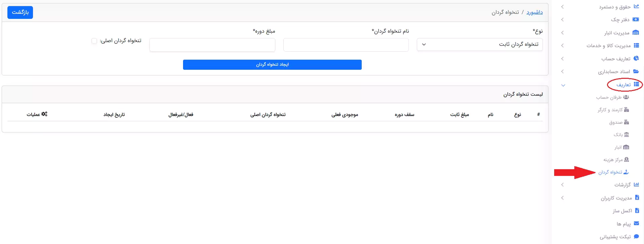This screenshot has height=244, width=644.
Task: Click the پیام ها envelope icon
Action: point(636,223)
